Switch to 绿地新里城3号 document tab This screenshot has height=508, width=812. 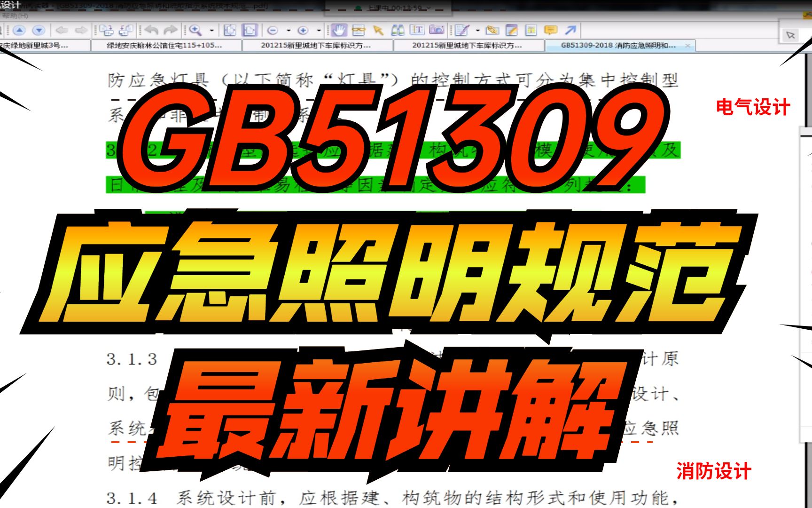[45, 46]
